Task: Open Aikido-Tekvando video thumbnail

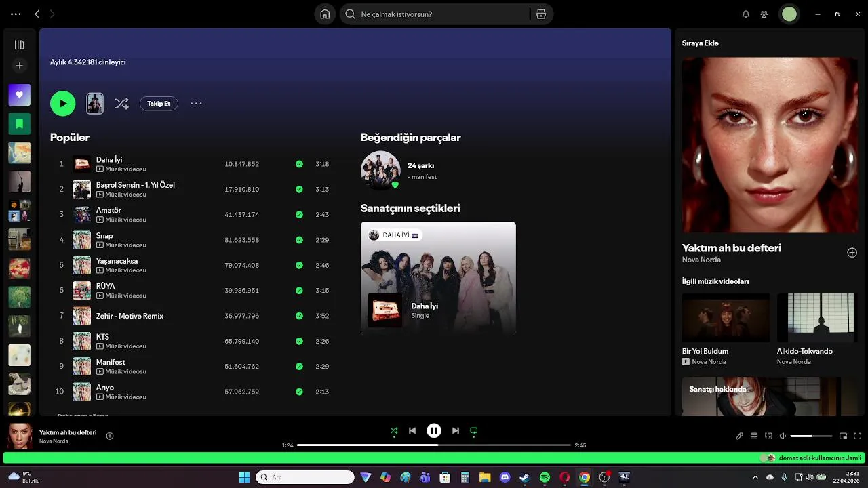Action: pos(816,317)
